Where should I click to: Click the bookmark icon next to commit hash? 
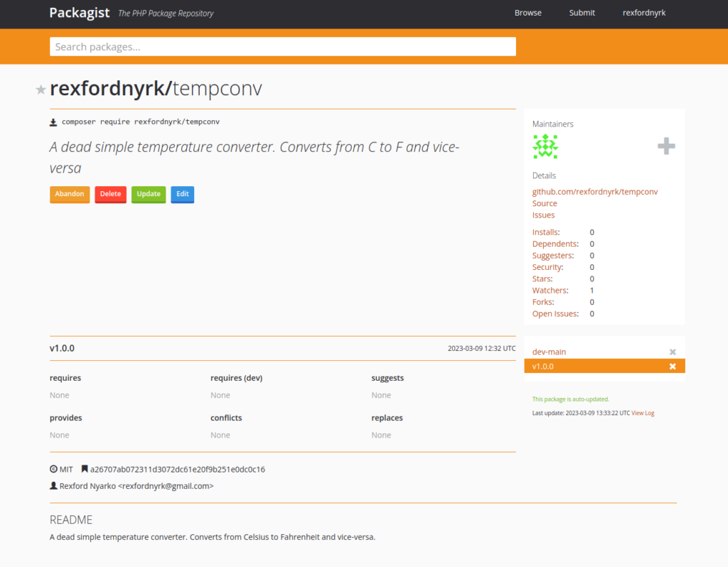(85, 469)
